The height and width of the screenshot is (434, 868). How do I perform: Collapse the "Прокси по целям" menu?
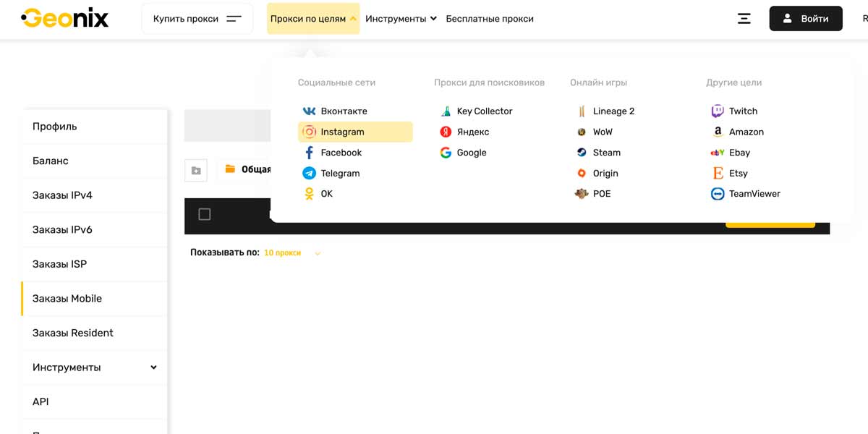pyautogui.click(x=313, y=19)
